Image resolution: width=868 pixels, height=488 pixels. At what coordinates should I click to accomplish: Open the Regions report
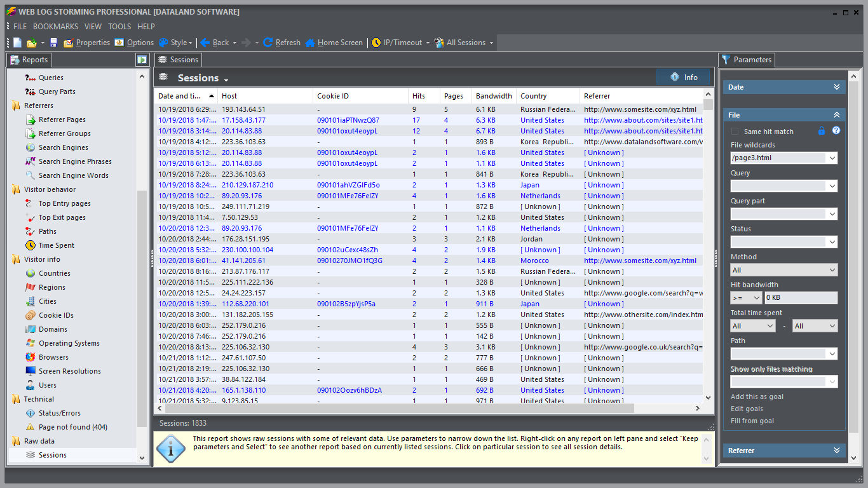51,287
